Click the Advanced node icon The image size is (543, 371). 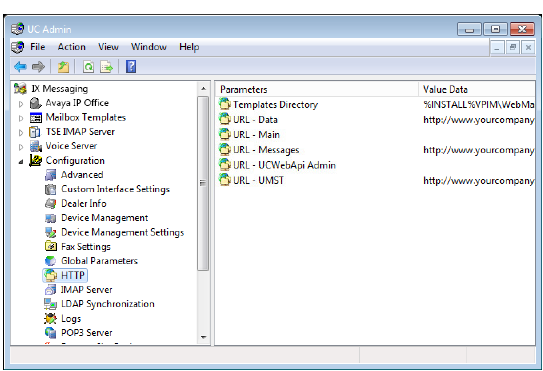pos(51,175)
